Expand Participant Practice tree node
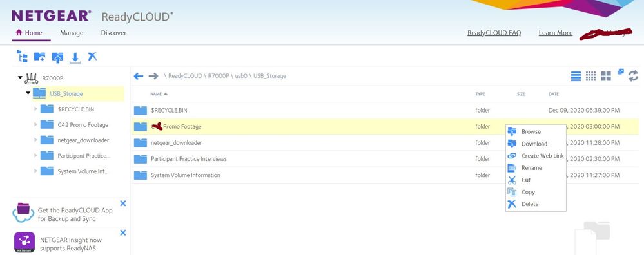Screen dimensions: 644x255 coord(36,155)
